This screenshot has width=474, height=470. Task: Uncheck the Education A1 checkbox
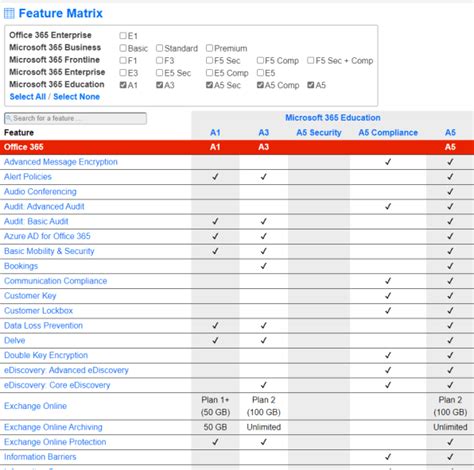(x=123, y=85)
